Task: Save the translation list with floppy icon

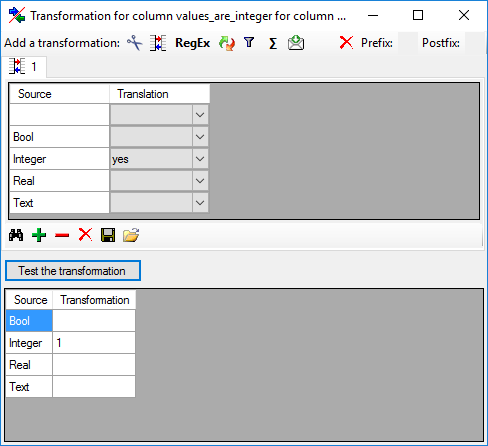Action: tap(108, 235)
